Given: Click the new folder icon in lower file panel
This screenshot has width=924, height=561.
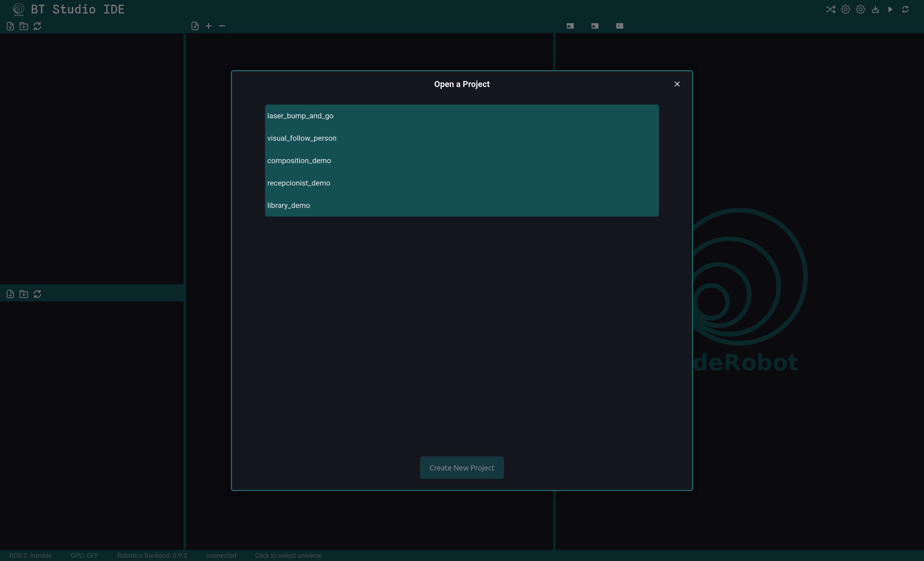Looking at the screenshot, I should click(x=24, y=294).
